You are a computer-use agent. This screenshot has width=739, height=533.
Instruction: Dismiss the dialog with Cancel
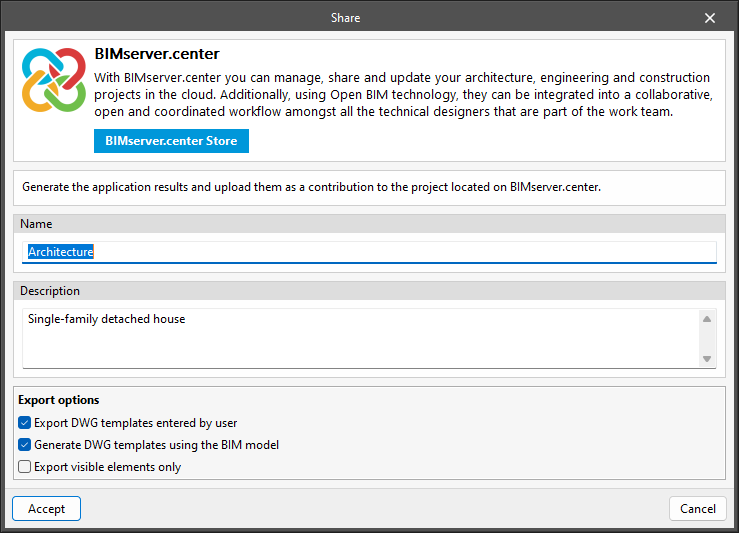[x=697, y=509]
